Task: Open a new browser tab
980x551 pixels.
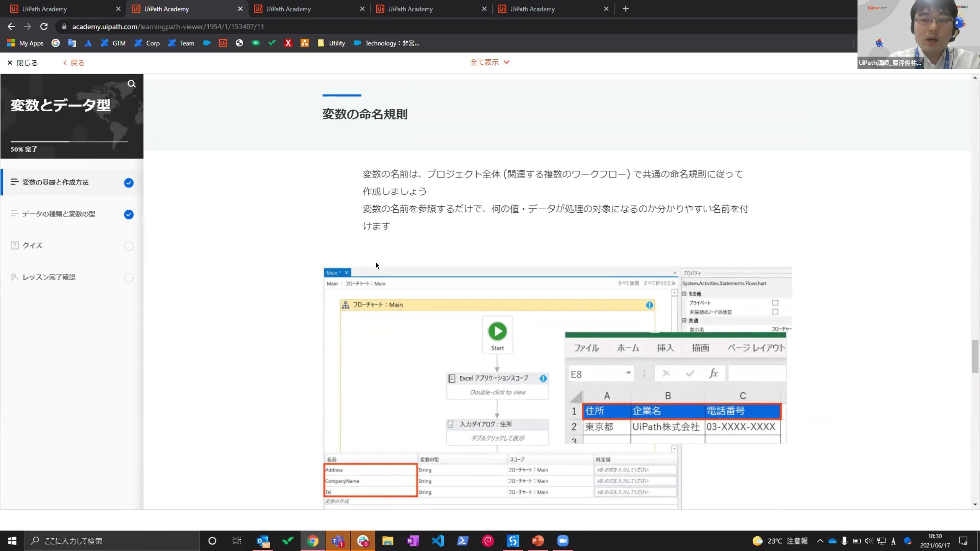Action: coord(626,8)
